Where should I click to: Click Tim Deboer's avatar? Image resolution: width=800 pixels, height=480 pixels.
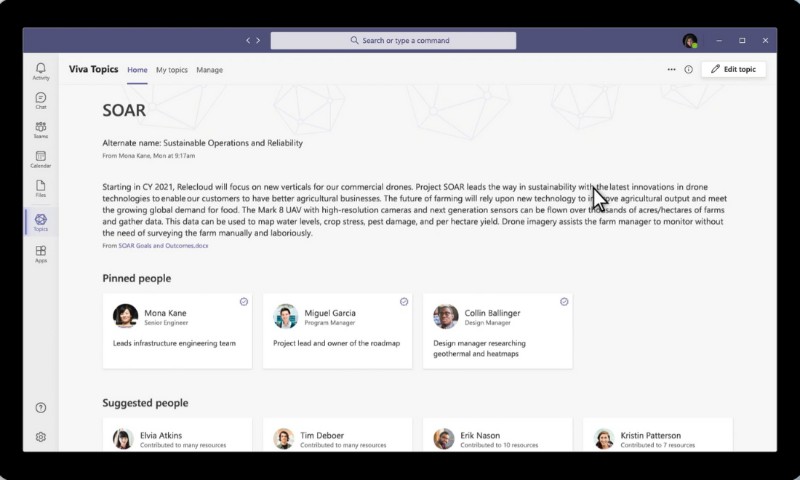point(283,439)
